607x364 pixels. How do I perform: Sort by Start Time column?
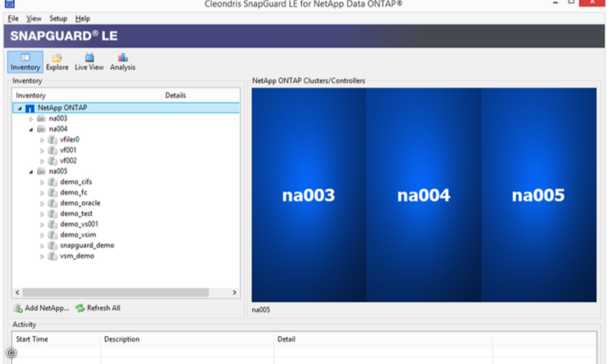(x=56, y=339)
